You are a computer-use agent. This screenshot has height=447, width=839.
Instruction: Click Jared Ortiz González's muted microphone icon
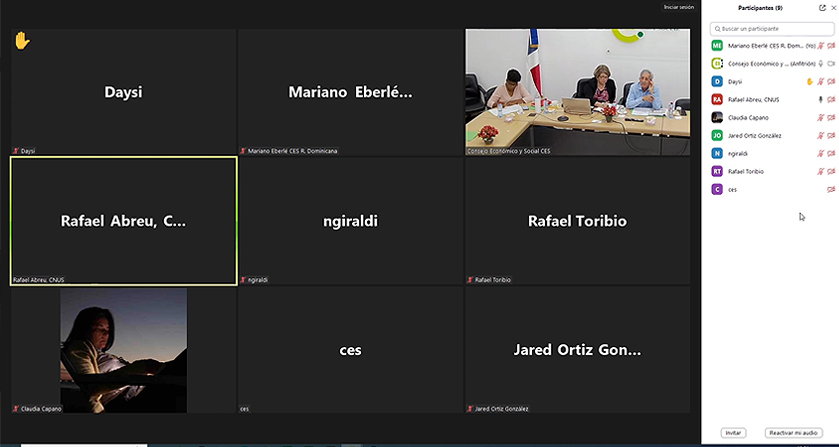coord(821,135)
